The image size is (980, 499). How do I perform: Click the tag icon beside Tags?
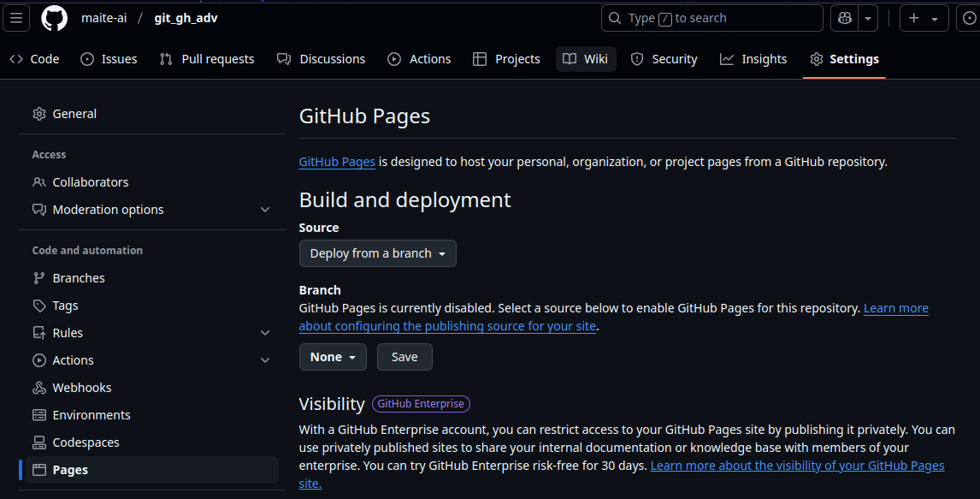coord(39,306)
